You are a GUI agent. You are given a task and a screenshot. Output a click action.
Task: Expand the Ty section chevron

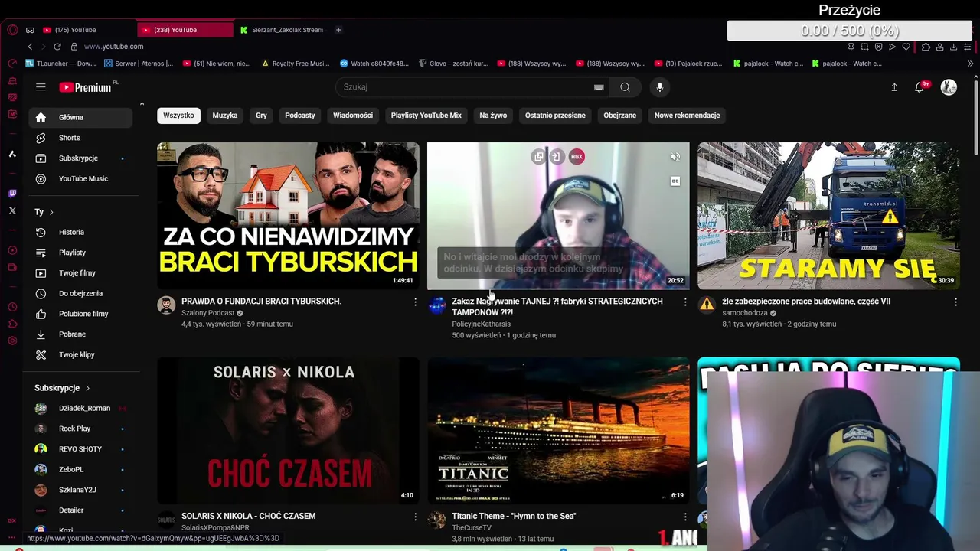coord(51,212)
